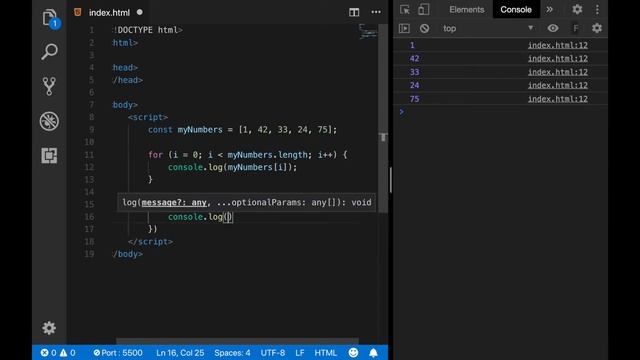Switch to the Console tab

[516, 9]
